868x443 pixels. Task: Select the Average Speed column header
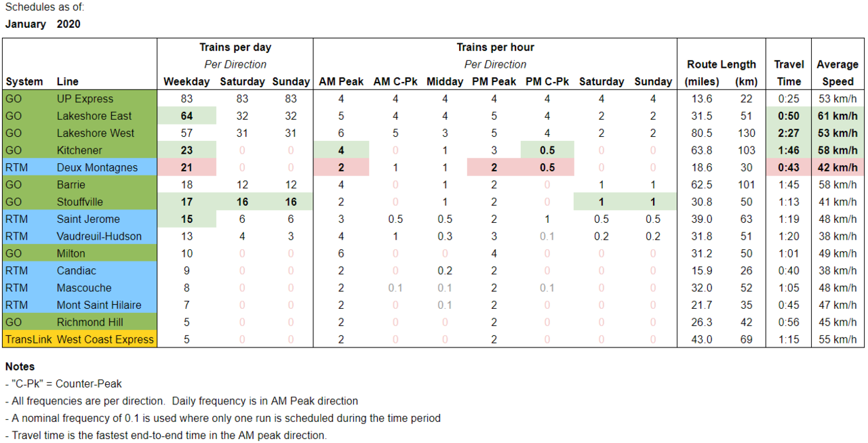pyautogui.click(x=837, y=72)
